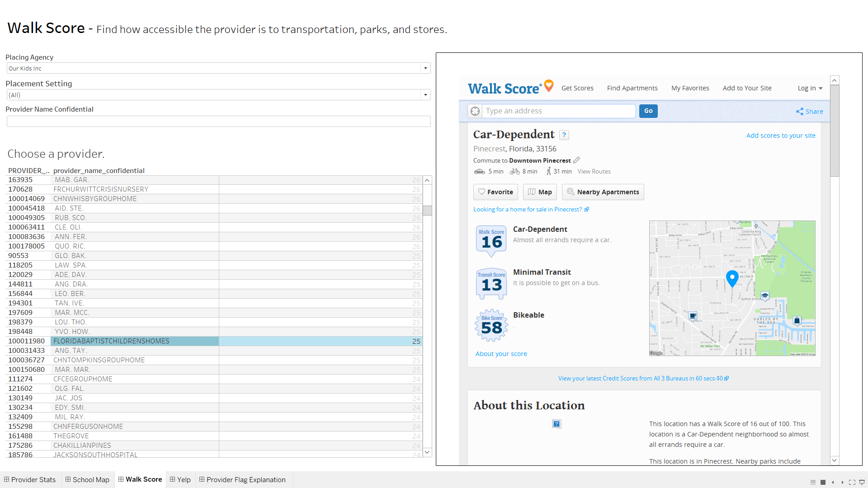Screen dimensions: 868x488
Task: Click the Car-Dependent question mark help icon
Action: tap(564, 135)
